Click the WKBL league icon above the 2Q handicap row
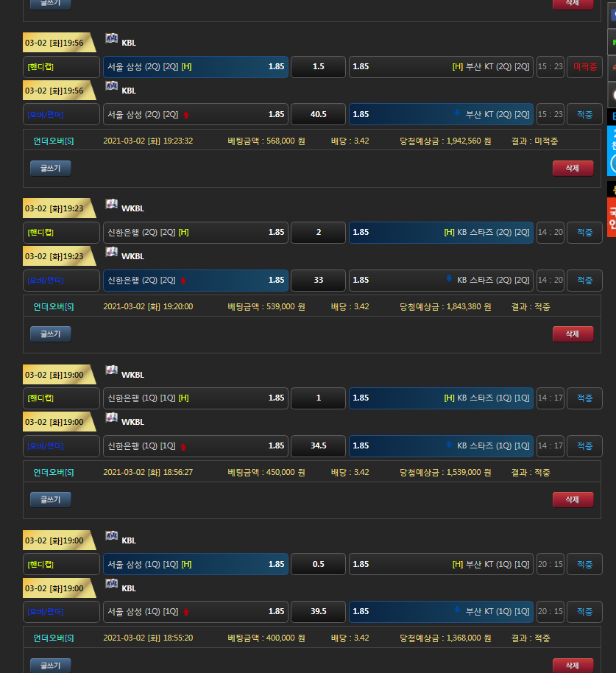This screenshot has height=673, width=616. 112,205
